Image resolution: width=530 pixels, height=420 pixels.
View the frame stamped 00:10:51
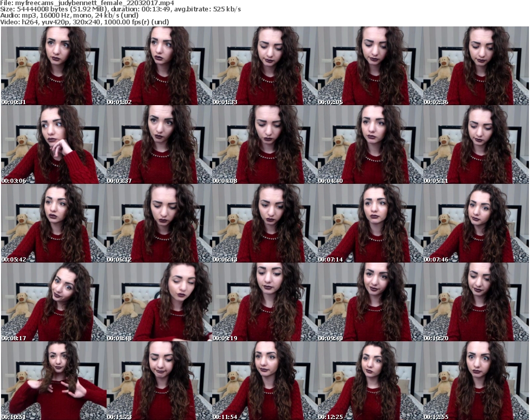(53, 381)
